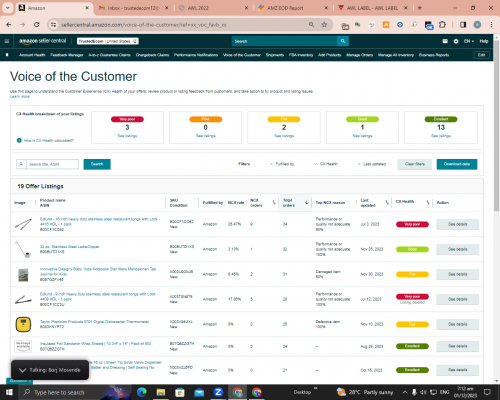Open the Chargeback Claims menu item

pos(152,55)
